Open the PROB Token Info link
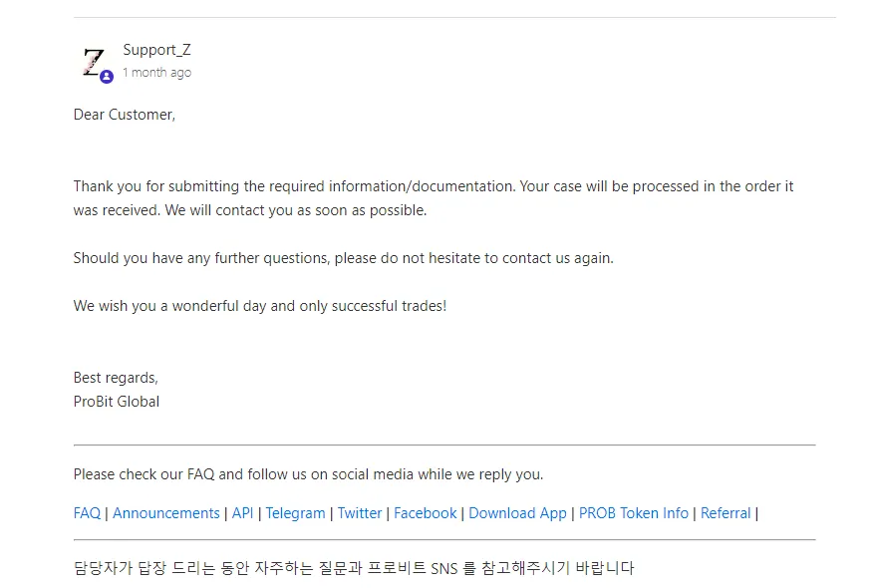Image resolution: width=875 pixels, height=588 pixels. pyautogui.click(x=634, y=513)
